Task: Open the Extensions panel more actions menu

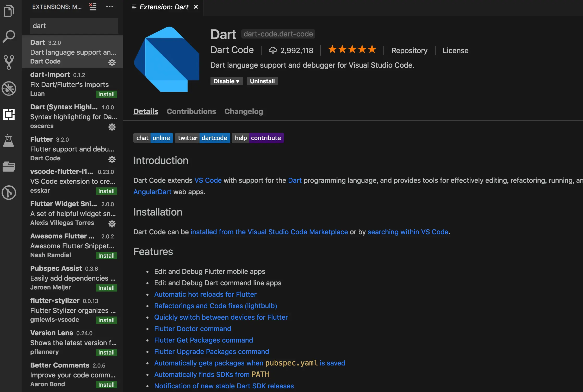Action: (110, 7)
